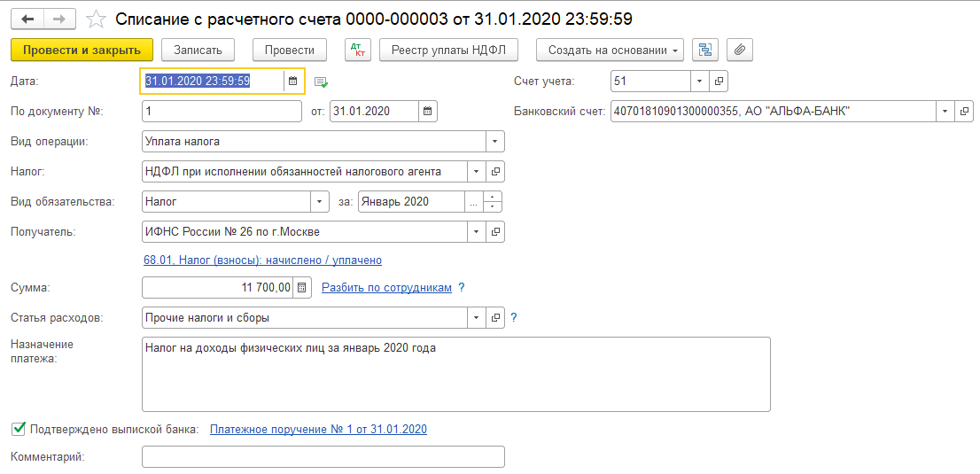980x474 pixels.
Task: Click the green posting status icon
Action: coord(321,82)
